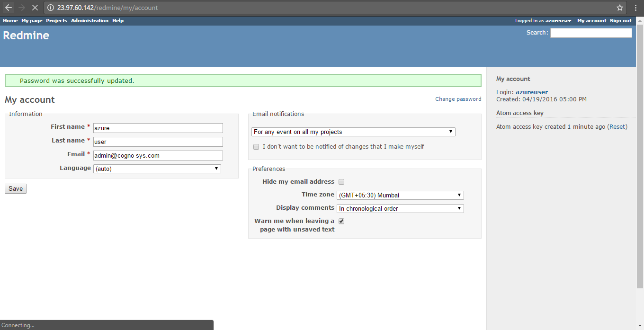Expand the email notifications event dropdown
This screenshot has height=330, width=644.
pyautogui.click(x=353, y=132)
